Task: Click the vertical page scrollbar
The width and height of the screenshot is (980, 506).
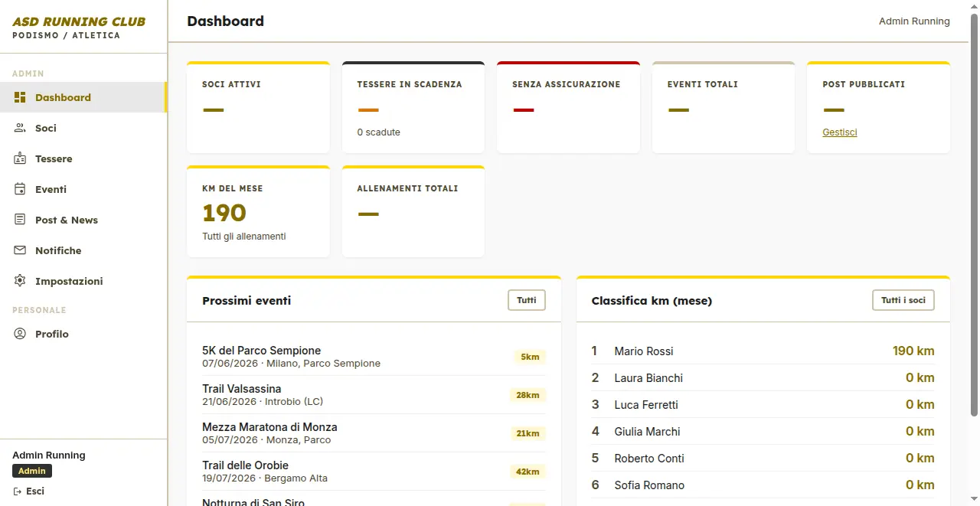Action: click(974, 214)
